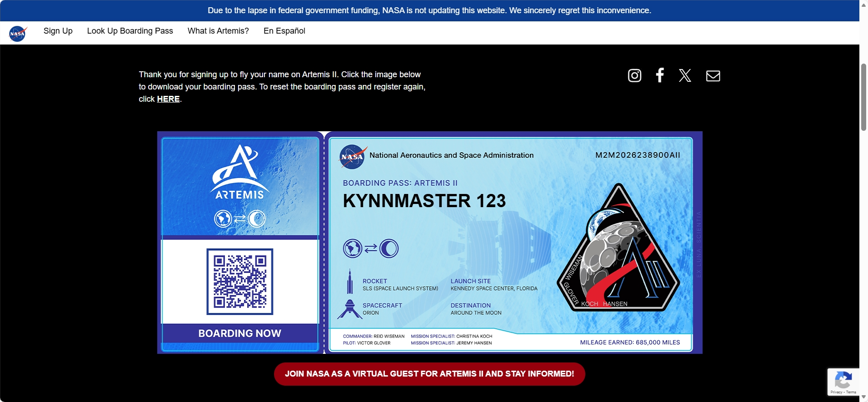Viewport: 868px width, 402px height.
Task: Click the QR code on boarding pass
Action: click(240, 282)
